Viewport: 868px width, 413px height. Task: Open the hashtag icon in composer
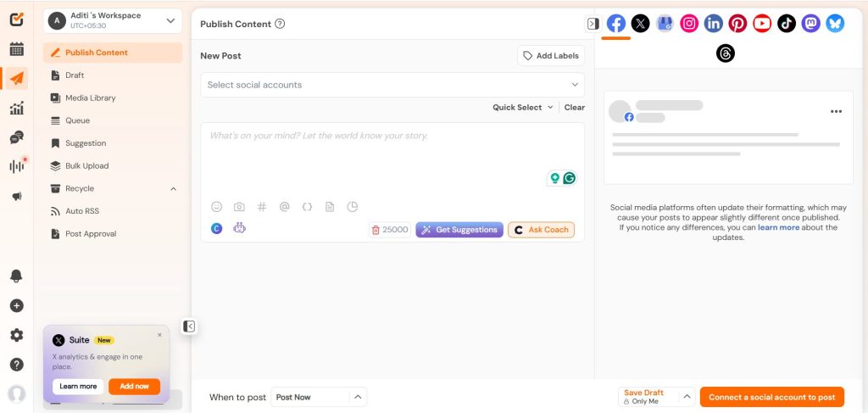tap(262, 207)
